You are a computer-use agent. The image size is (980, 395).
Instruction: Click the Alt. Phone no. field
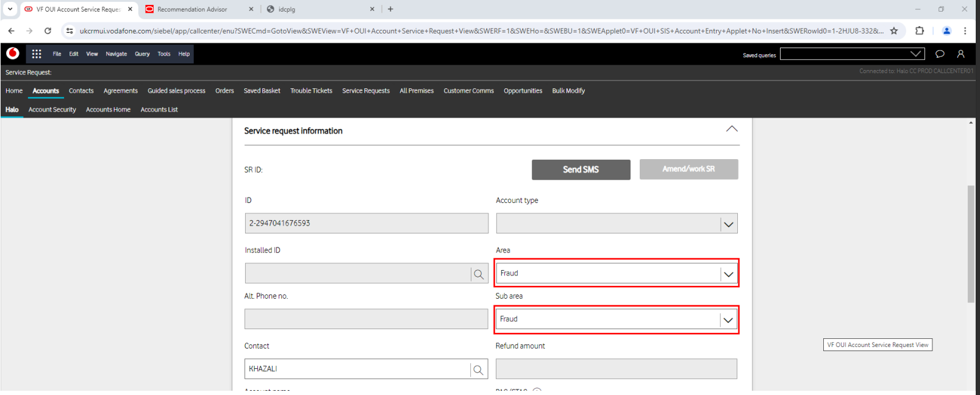point(366,319)
